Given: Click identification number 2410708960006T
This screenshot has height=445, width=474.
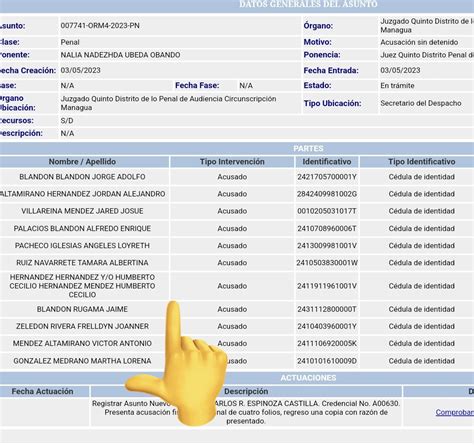Looking at the screenshot, I should click(327, 229).
